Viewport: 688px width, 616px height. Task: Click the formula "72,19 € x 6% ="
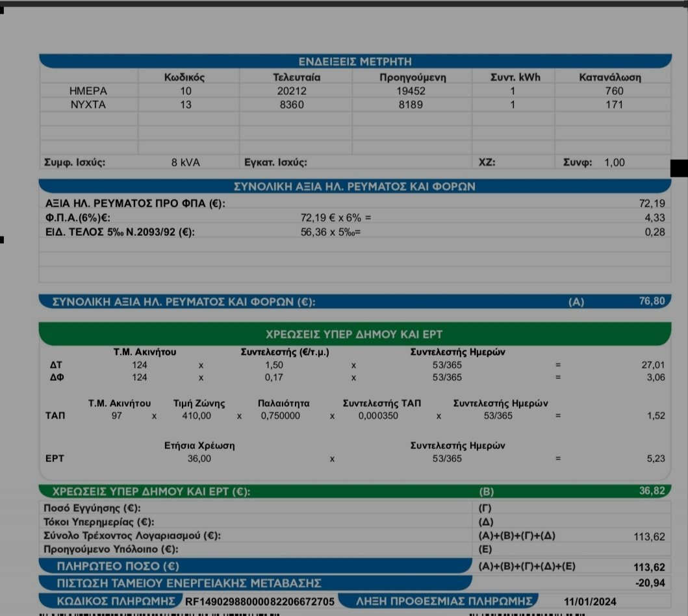(336, 218)
